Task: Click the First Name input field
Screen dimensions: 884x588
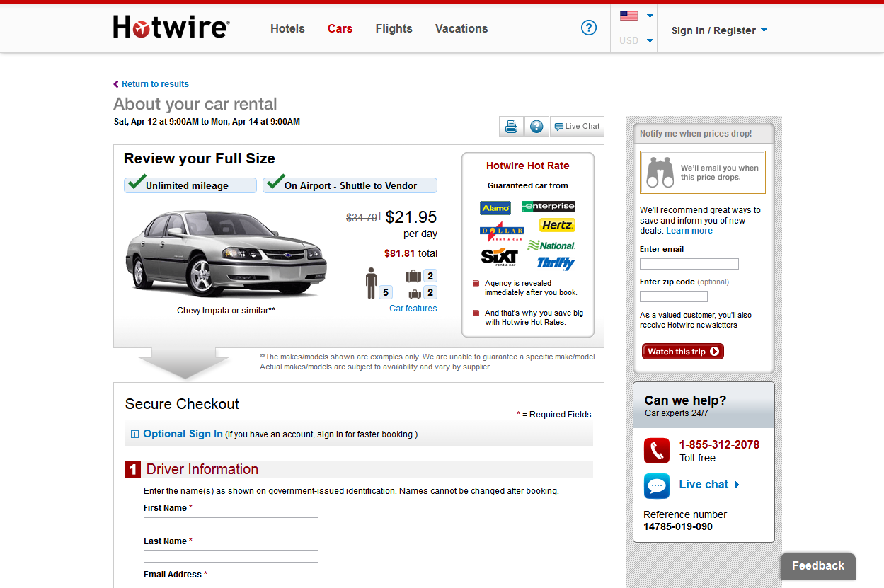Action: tap(231, 524)
